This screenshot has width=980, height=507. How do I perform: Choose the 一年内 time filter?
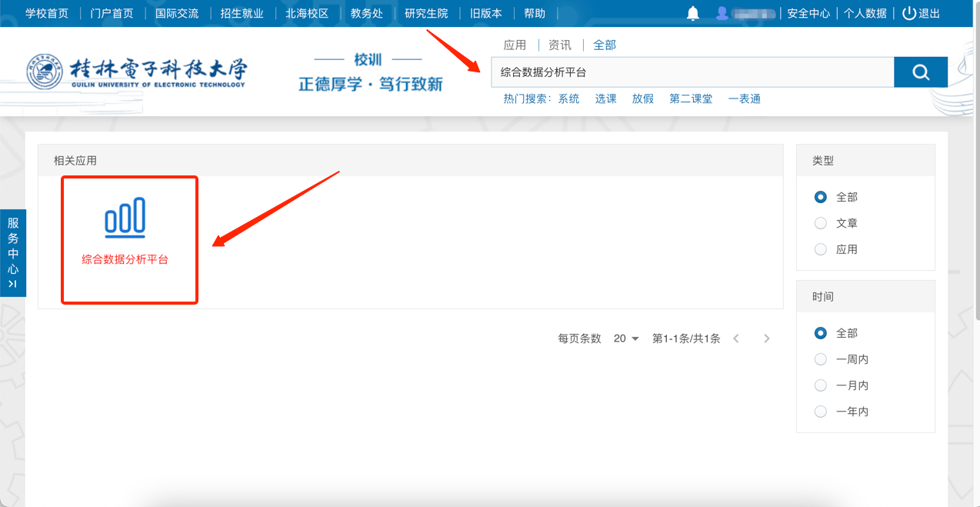821,412
